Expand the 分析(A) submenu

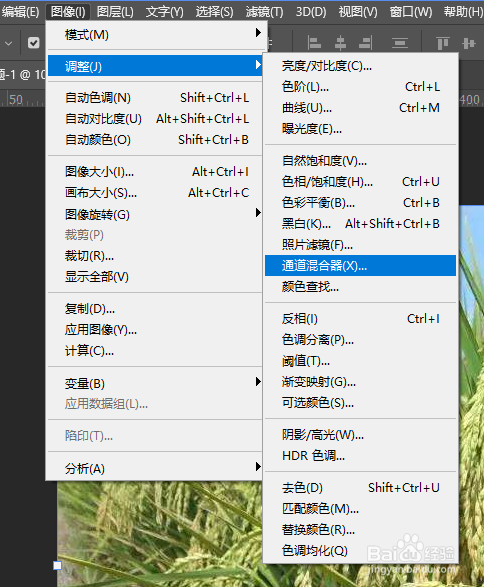pos(155,468)
